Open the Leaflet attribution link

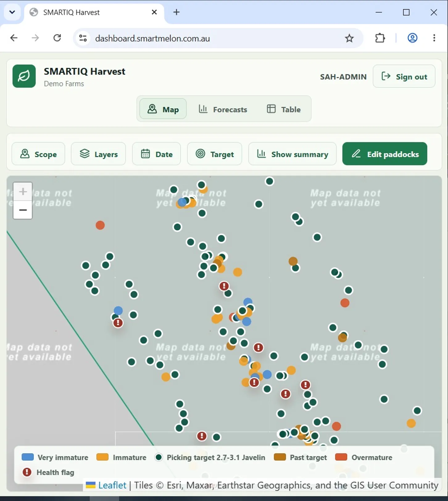pyautogui.click(x=112, y=485)
